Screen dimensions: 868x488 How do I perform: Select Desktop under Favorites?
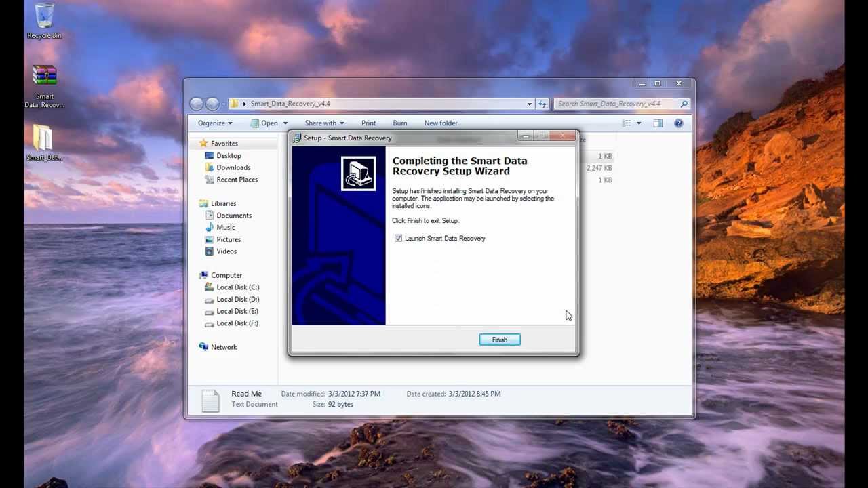[x=229, y=156]
